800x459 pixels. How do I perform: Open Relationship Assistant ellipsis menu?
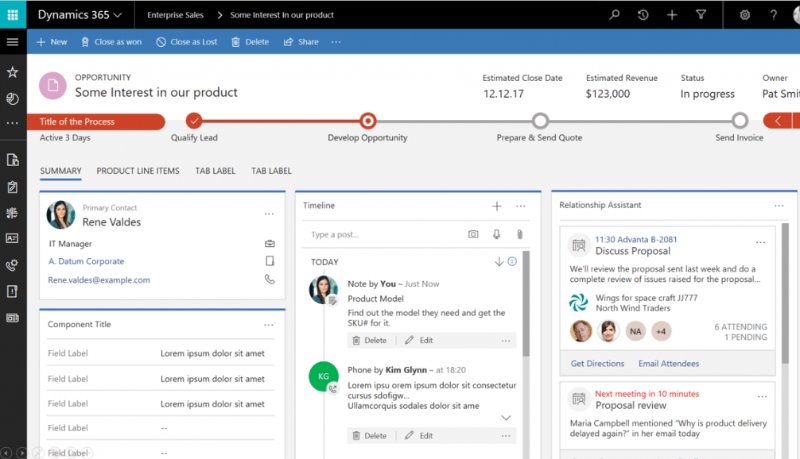(779, 206)
